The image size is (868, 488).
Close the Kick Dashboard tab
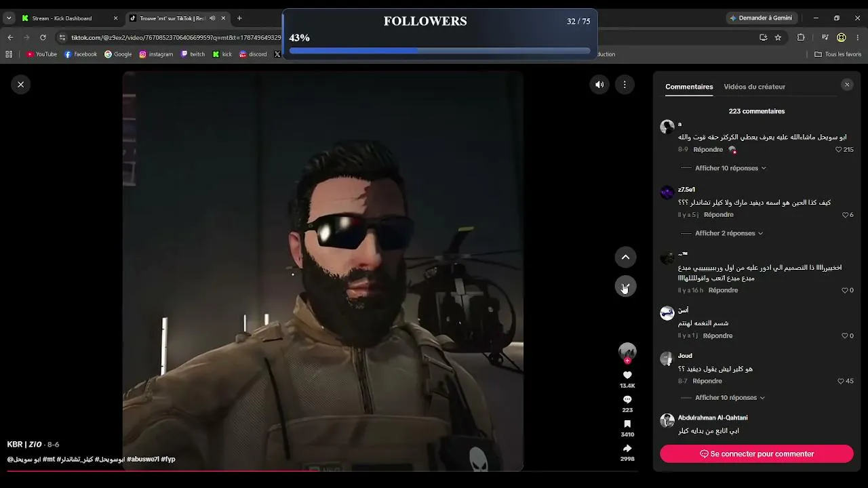(115, 18)
